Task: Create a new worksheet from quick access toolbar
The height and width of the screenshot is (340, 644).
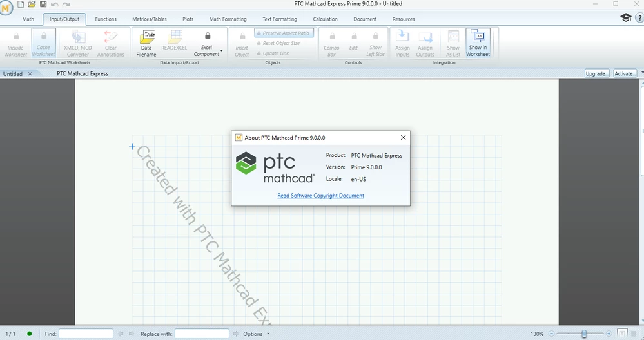Action: pyautogui.click(x=20, y=5)
